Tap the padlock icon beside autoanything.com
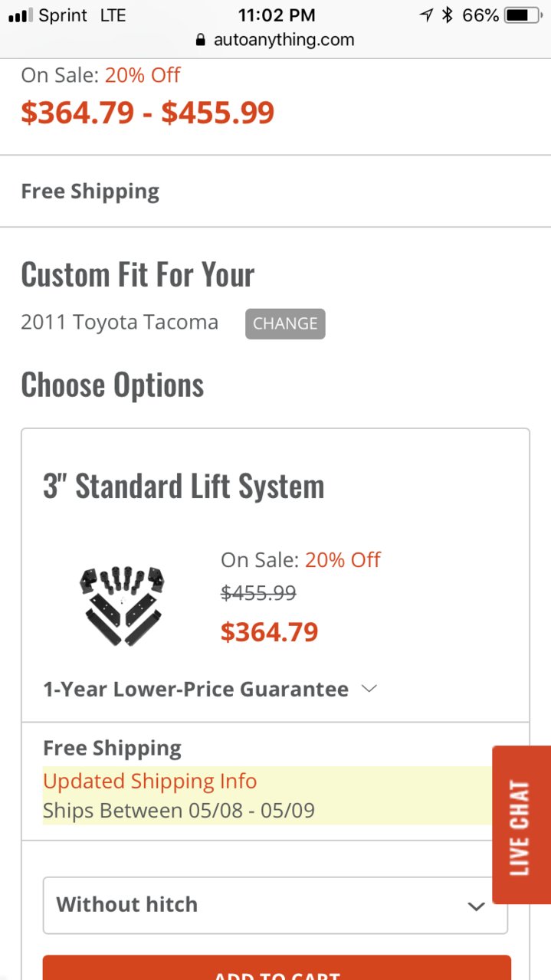The width and height of the screenshot is (551, 980). pyautogui.click(x=201, y=40)
